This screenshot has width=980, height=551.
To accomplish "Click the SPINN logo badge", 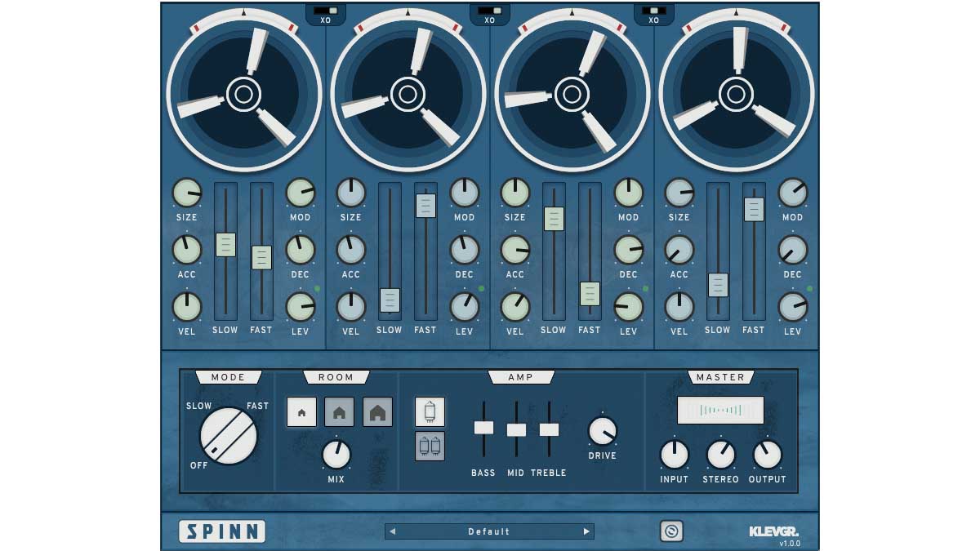I will click(222, 531).
